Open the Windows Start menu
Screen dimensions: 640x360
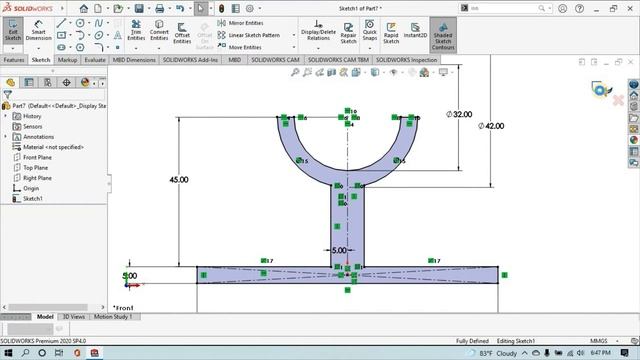click(x=8, y=353)
